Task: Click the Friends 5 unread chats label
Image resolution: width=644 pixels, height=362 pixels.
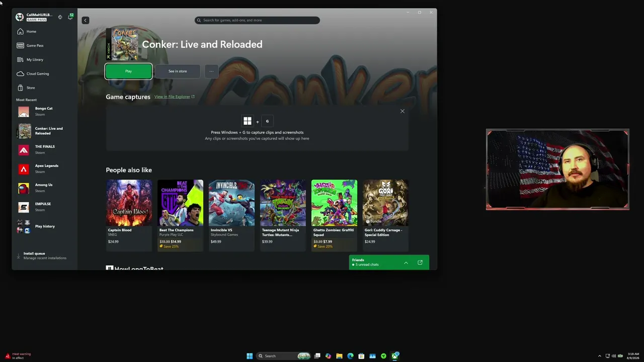Action: 365,262
